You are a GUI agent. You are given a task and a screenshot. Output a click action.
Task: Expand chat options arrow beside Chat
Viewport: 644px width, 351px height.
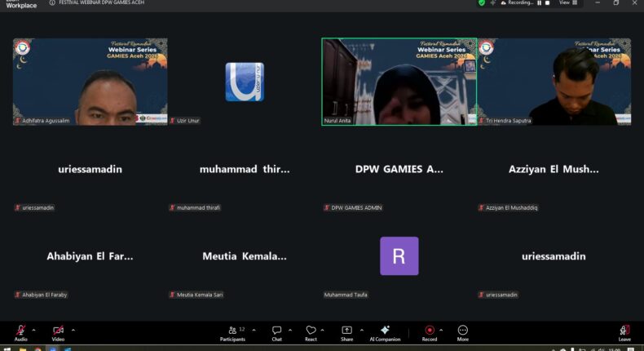(290, 330)
